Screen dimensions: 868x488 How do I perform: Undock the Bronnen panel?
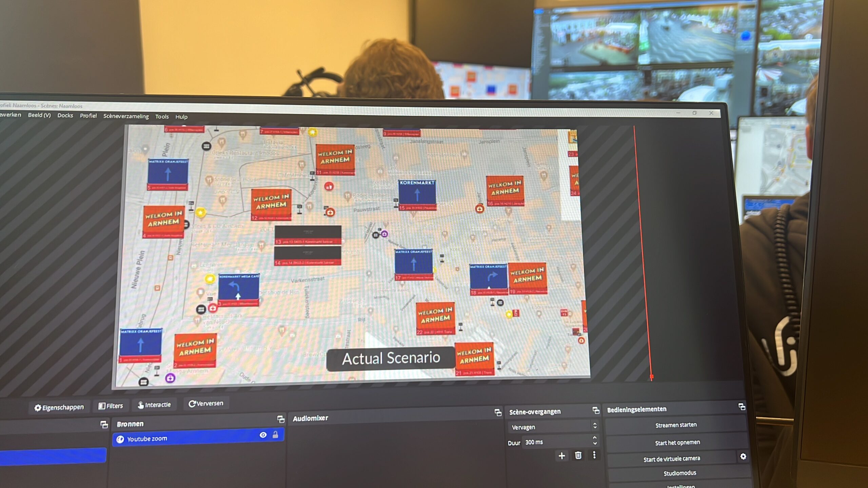(280, 419)
